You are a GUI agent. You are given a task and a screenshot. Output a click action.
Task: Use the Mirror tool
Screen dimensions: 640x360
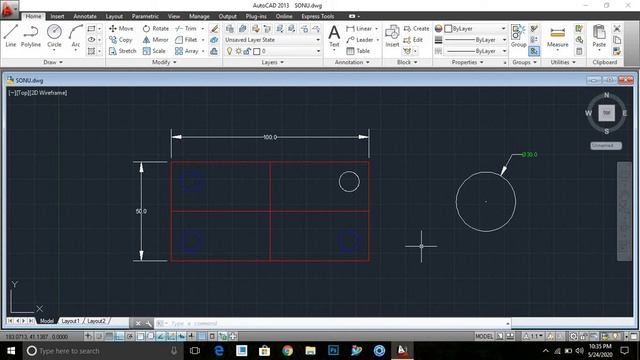click(x=156, y=40)
